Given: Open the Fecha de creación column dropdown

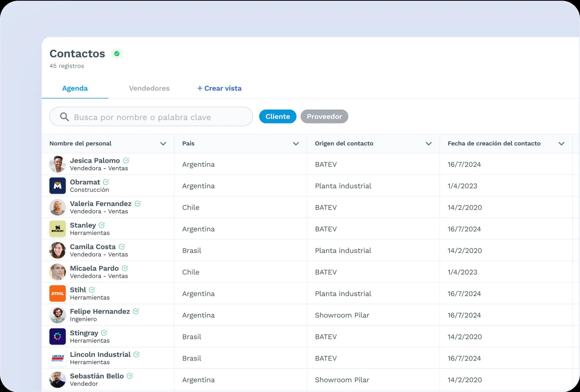Looking at the screenshot, I should click(562, 144).
